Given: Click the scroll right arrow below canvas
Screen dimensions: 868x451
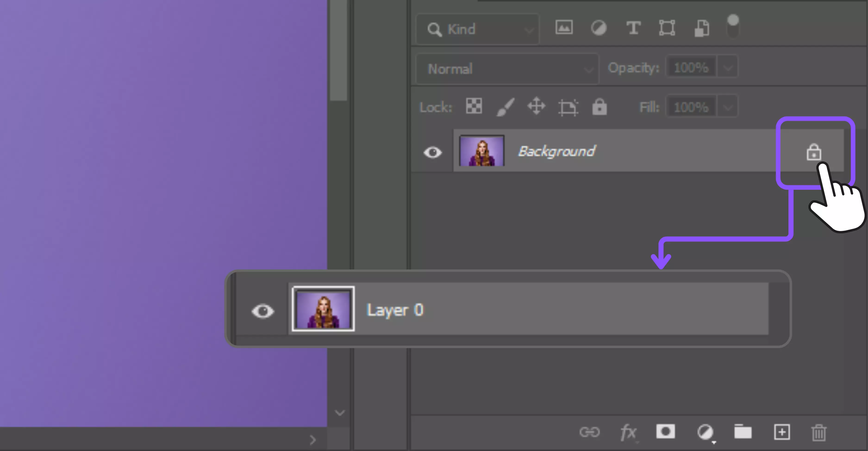Looking at the screenshot, I should pyautogui.click(x=313, y=440).
